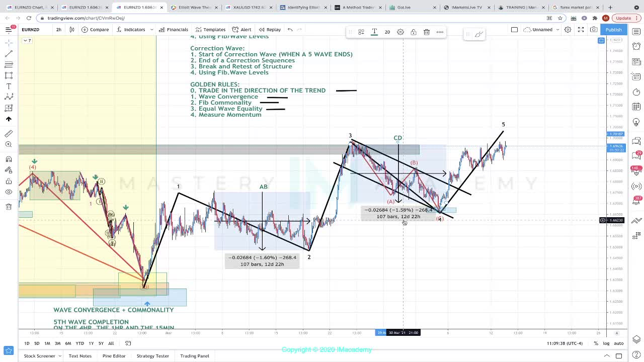The height and width of the screenshot is (362, 644).
Task: Publish the chart idea
Action: point(613,30)
